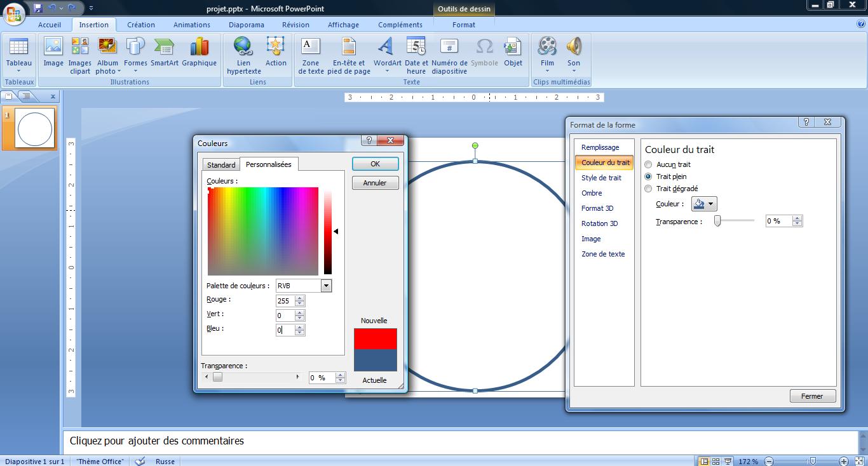Image resolution: width=868 pixels, height=466 pixels.
Task: Pick a hue in the Couleurs spectrum field
Action: click(x=263, y=231)
